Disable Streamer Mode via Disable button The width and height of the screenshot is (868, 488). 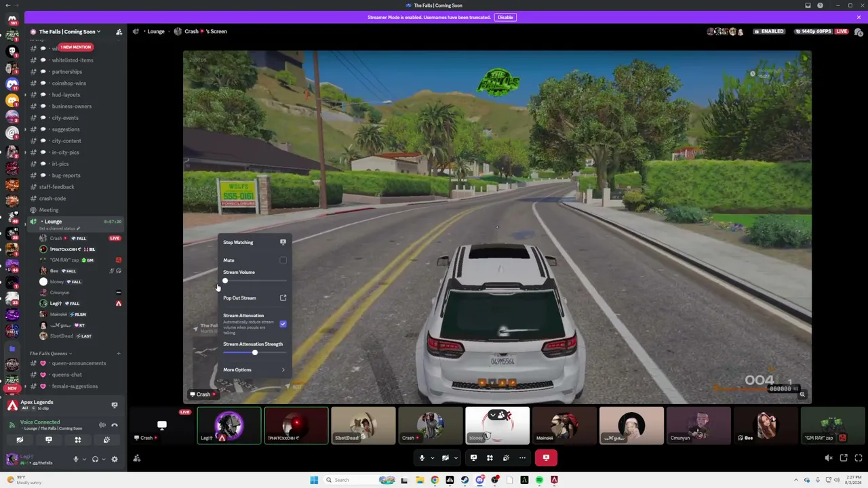[x=505, y=18]
